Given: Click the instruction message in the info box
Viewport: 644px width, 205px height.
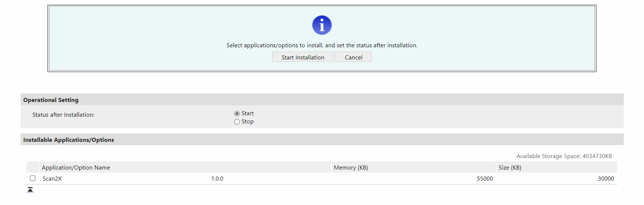Looking at the screenshot, I should (322, 45).
